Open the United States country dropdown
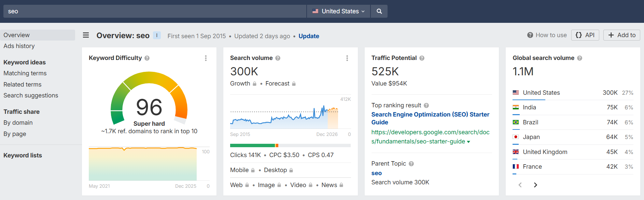644x200 pixels. (x=338, y=11)
